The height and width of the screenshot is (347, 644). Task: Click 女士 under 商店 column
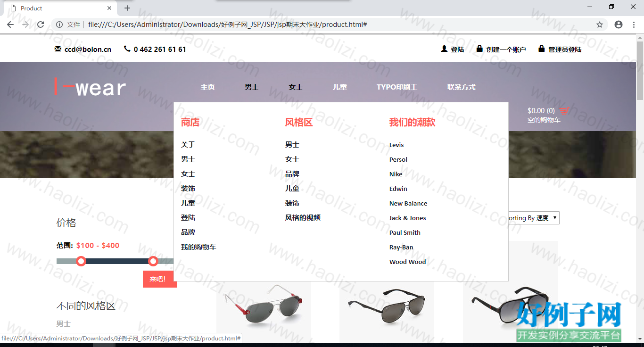tap(188, 174)
